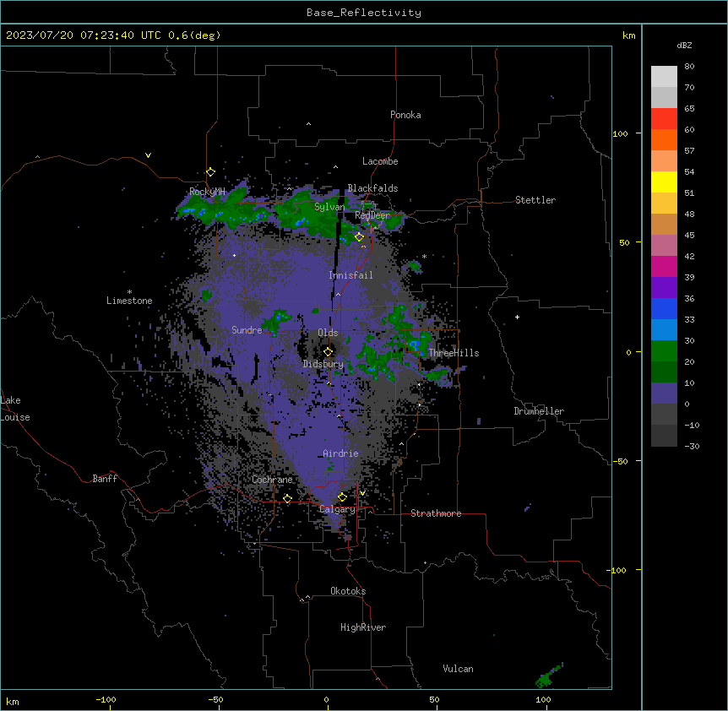728x711 pixels.
Task: Click the dBZ legend heading
Action: pos(684,46)
